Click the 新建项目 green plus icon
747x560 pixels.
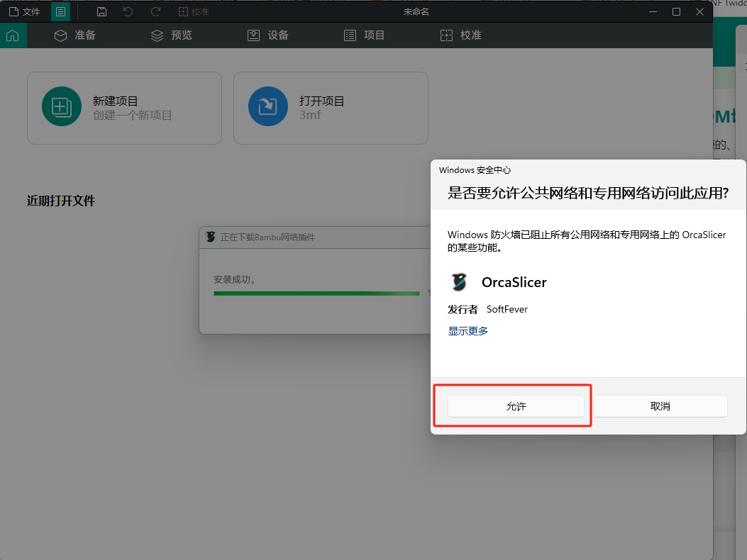(62, 106)
